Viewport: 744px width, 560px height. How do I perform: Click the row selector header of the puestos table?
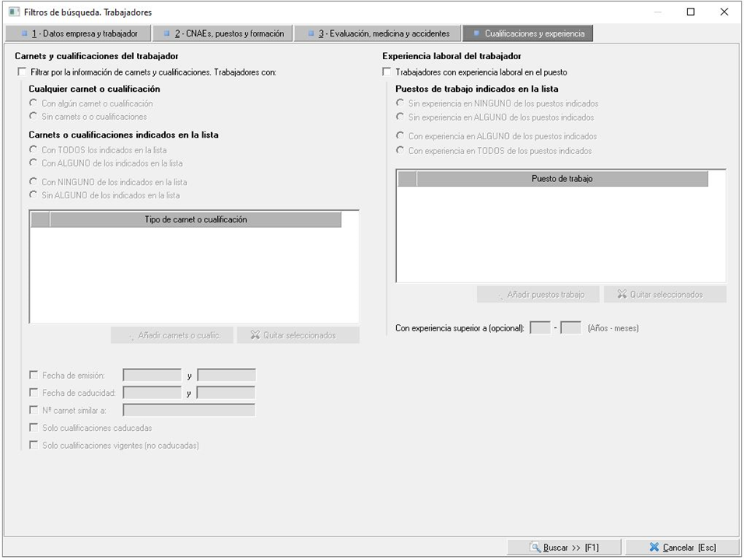pyautogui.click(x=407, y=179)
